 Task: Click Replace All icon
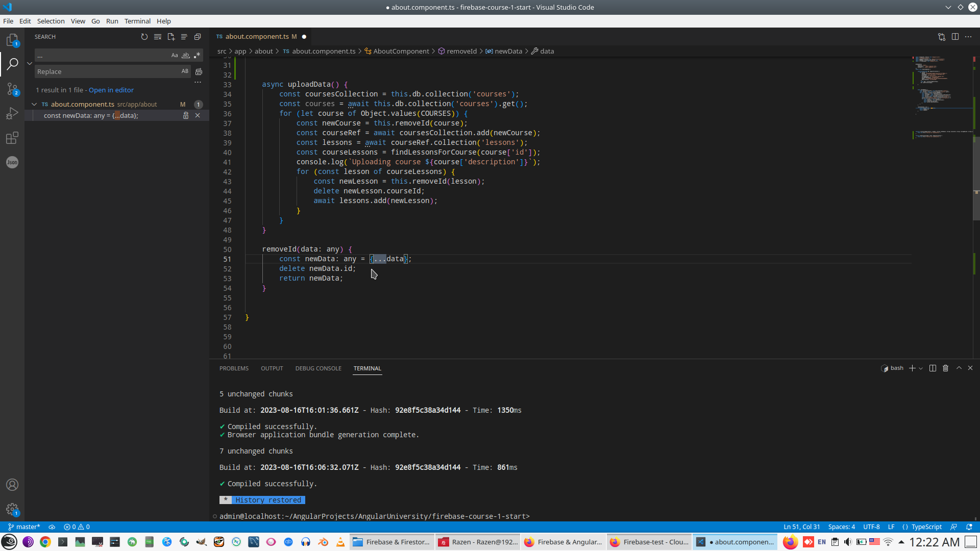click(199, 72)
